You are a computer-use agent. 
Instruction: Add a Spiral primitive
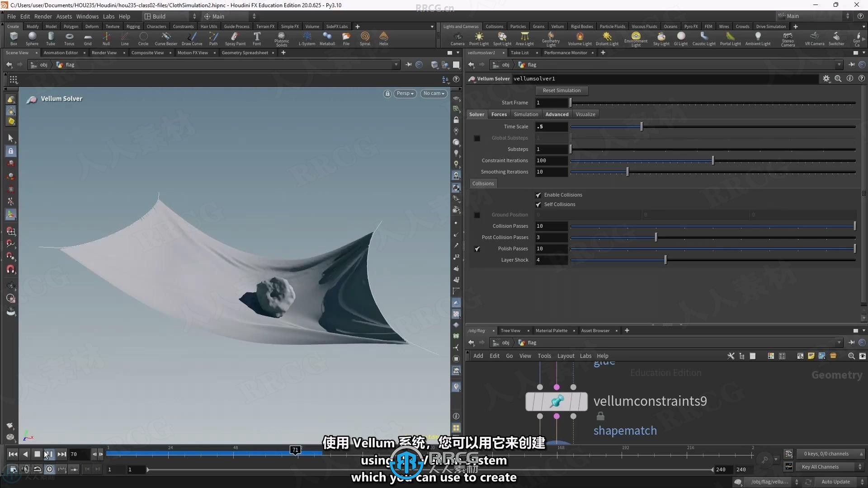(365, 39)
